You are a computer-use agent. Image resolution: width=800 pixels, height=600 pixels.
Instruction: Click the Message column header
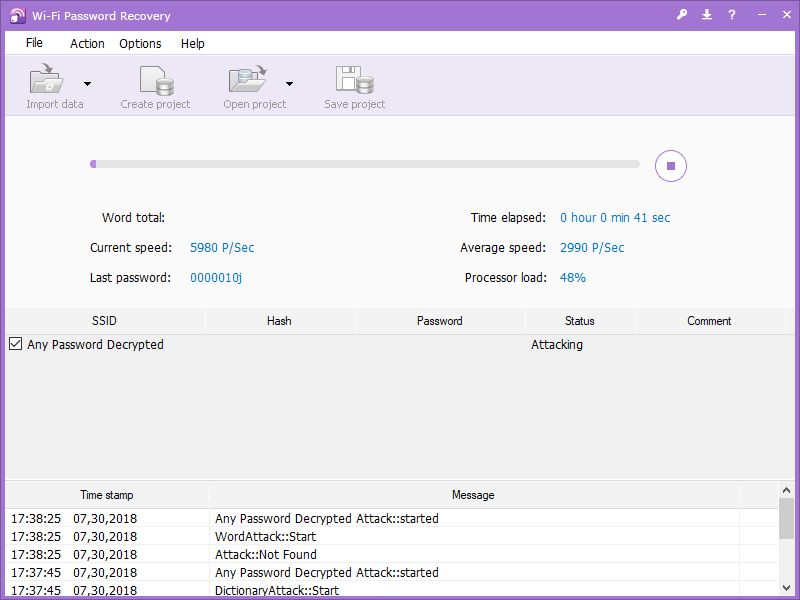click(x=472, y=494)
